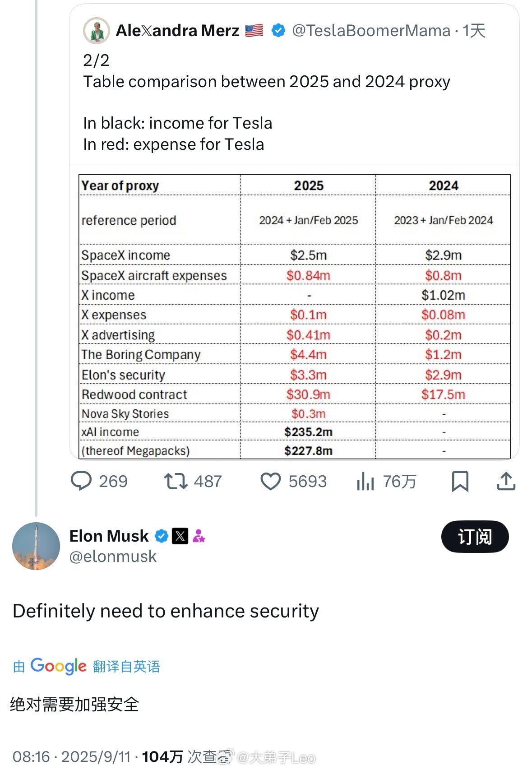The image size is (532, 770).
Task: Bookmark the quoted tweet
Action: pyautogui.click(x=460, y=481)
